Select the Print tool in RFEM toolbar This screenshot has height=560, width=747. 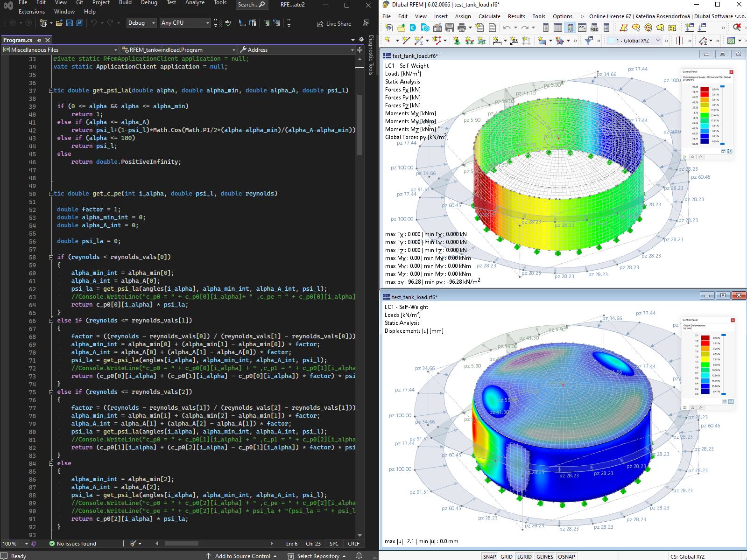point(461,28)
